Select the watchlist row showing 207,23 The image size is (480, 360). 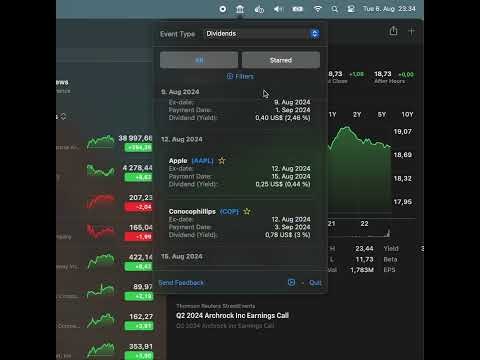pyautogui.click(x=104, y=202)
